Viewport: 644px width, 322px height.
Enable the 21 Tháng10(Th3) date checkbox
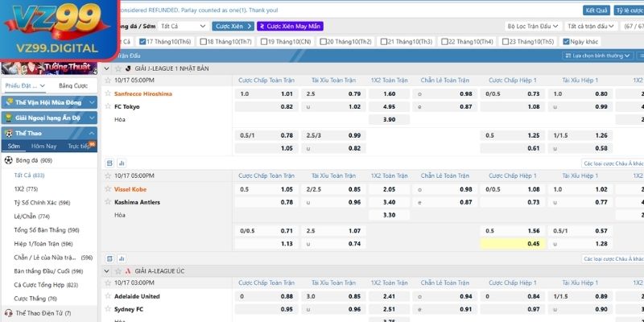[384, 42]
